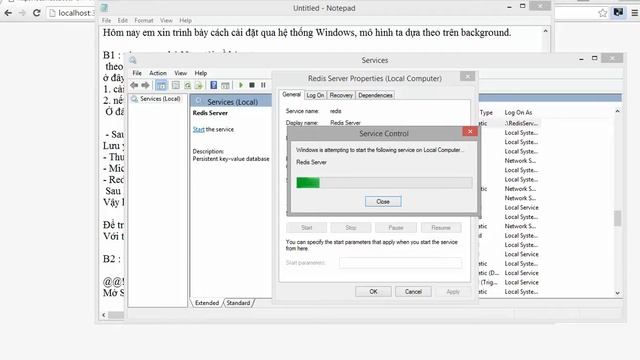Click Services list scrollbar up arrow
640x360 pixels.
(x=618, y=111)
